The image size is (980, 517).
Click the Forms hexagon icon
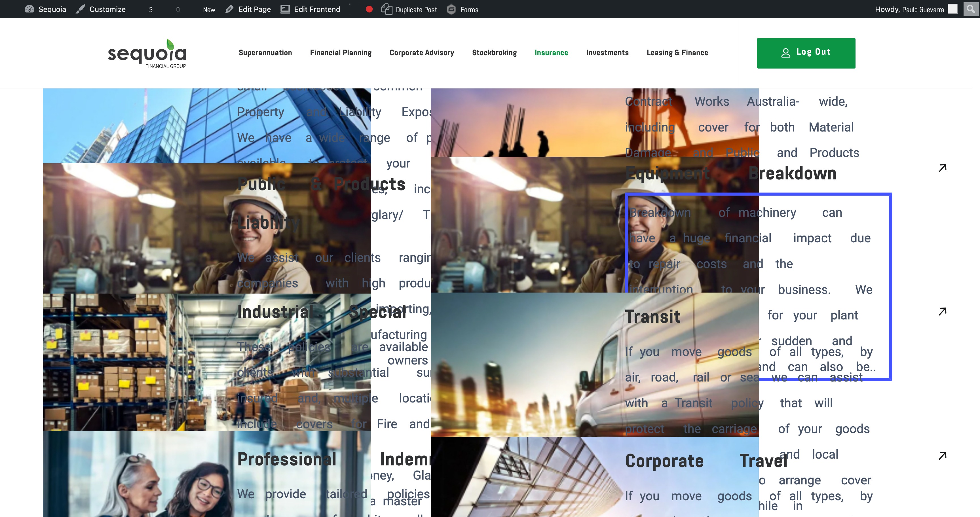tap(451, 9)
